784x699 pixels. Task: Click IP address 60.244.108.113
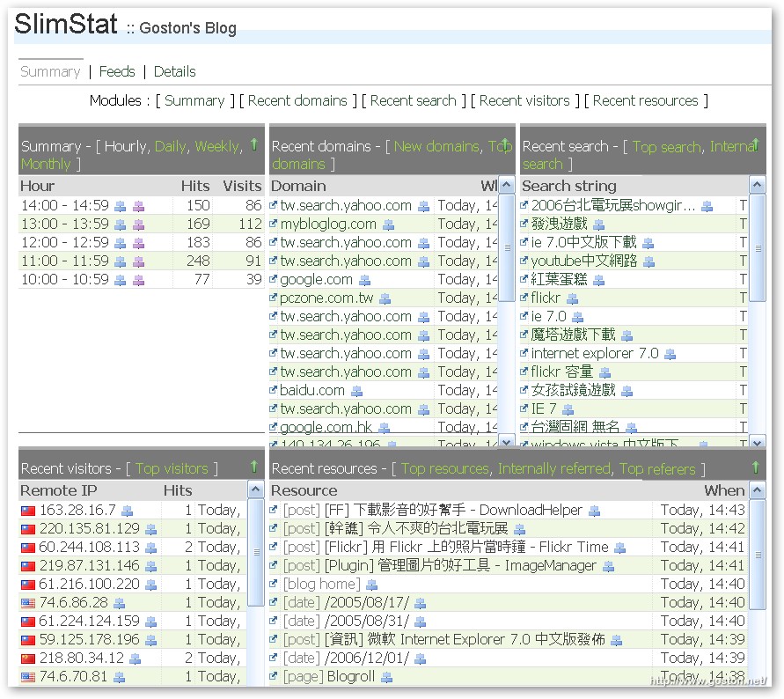coord(90,547)
